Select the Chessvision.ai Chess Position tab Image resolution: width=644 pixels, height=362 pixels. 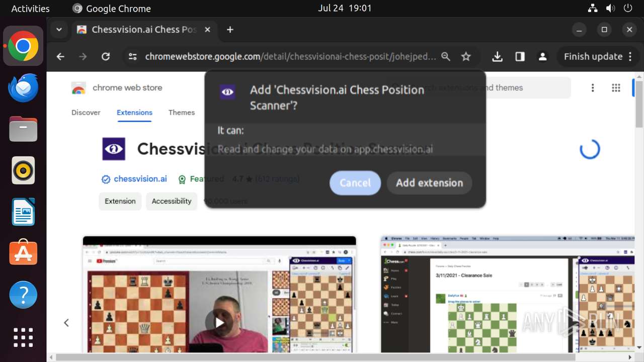click(x=143, y=30)
